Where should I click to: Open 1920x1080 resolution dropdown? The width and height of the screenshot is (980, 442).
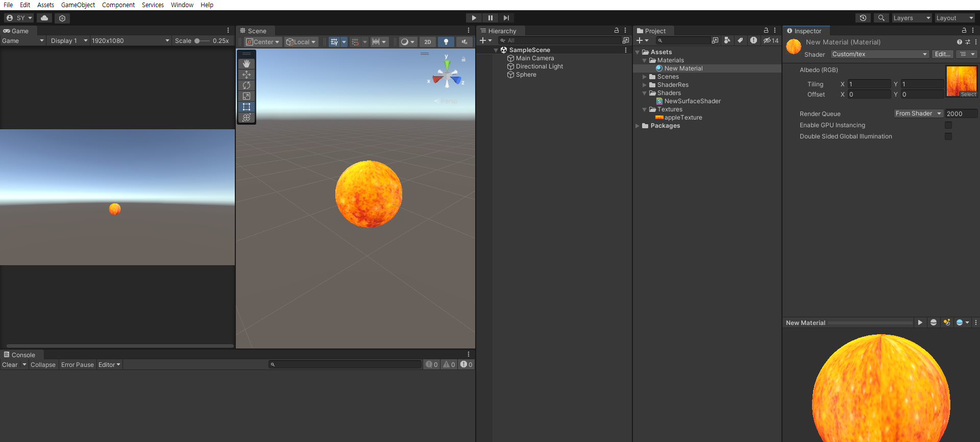coord(131,41)
